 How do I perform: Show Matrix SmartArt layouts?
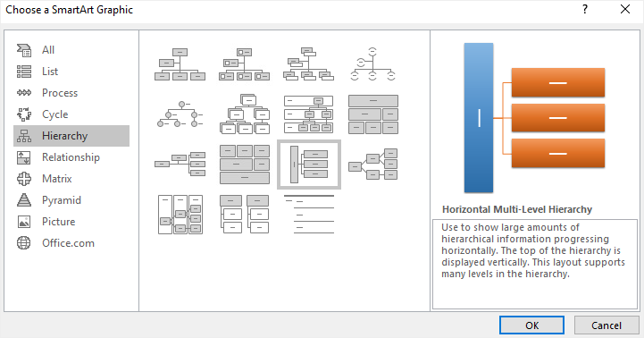(x=71, y=179)
